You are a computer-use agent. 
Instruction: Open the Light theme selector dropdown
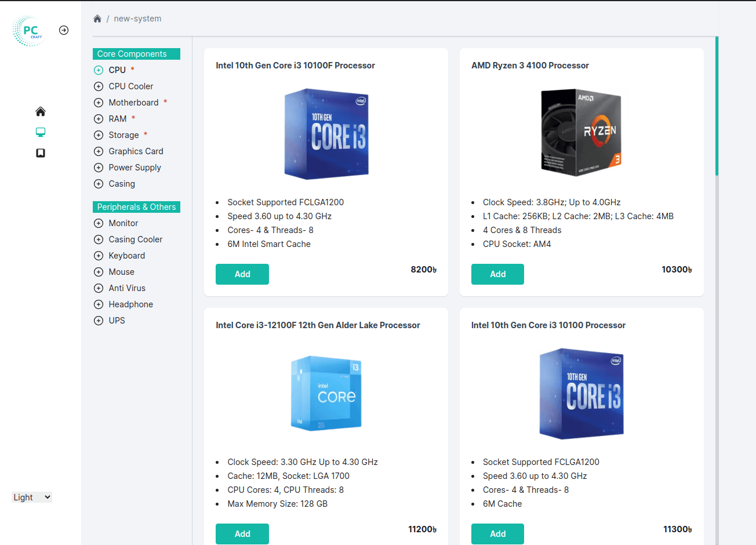tap(31, 497)
